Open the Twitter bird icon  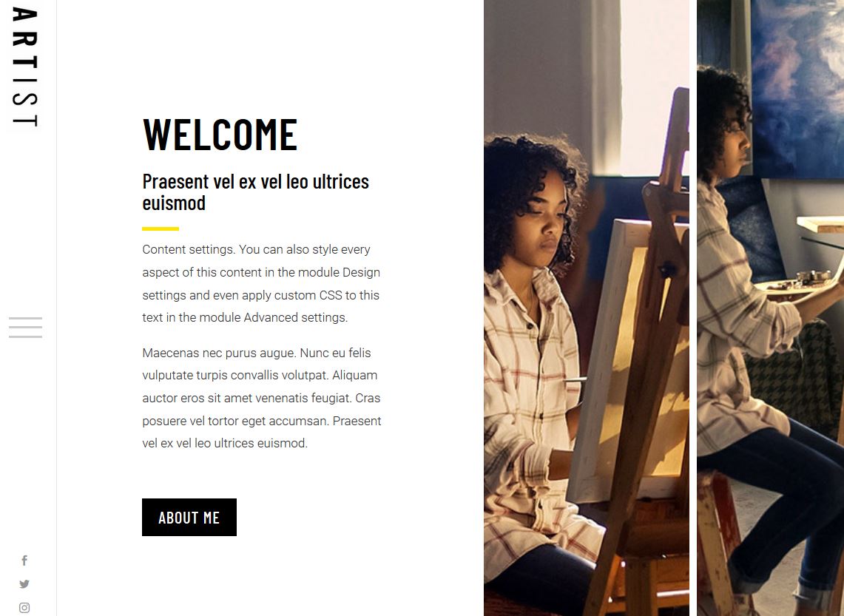24,583
